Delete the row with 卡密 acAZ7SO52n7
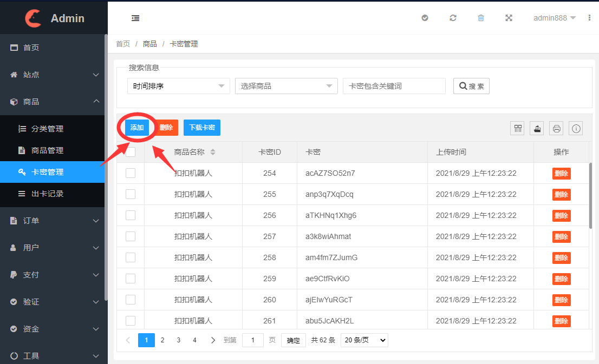599x364 pixels. pyautogui.click(x=561, y=174)
